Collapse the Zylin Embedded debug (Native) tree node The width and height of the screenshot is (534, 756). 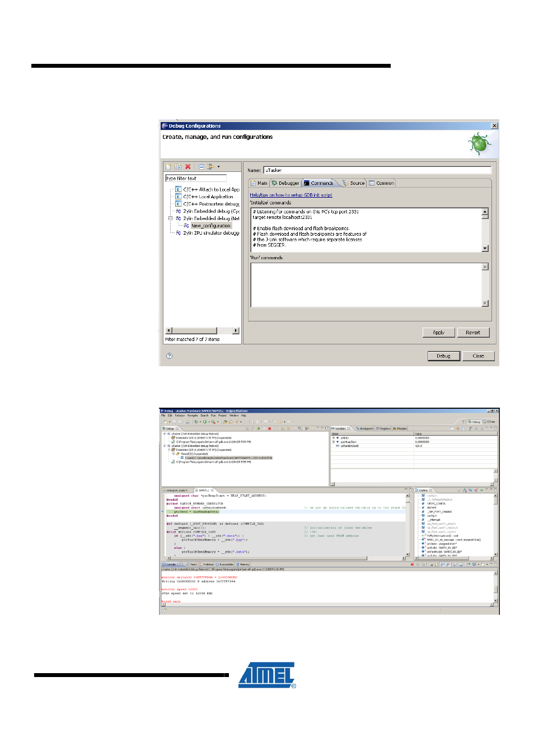pos(171,218)
